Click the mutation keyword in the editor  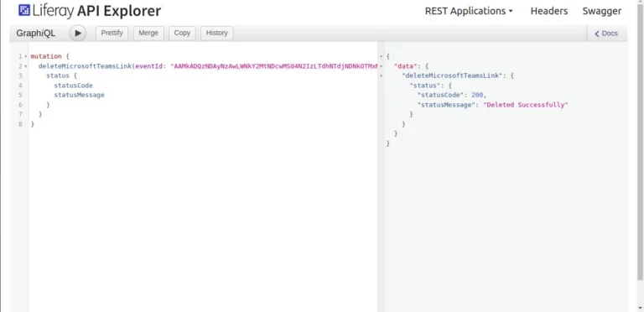pos(46,56)
